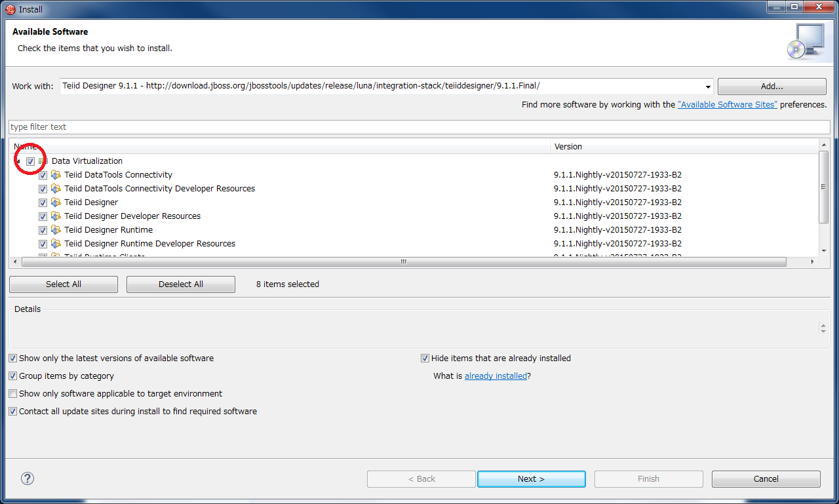Uncheck the Data Virtualization category checkbox
839x504 pixels.
(x=31, y=161)
